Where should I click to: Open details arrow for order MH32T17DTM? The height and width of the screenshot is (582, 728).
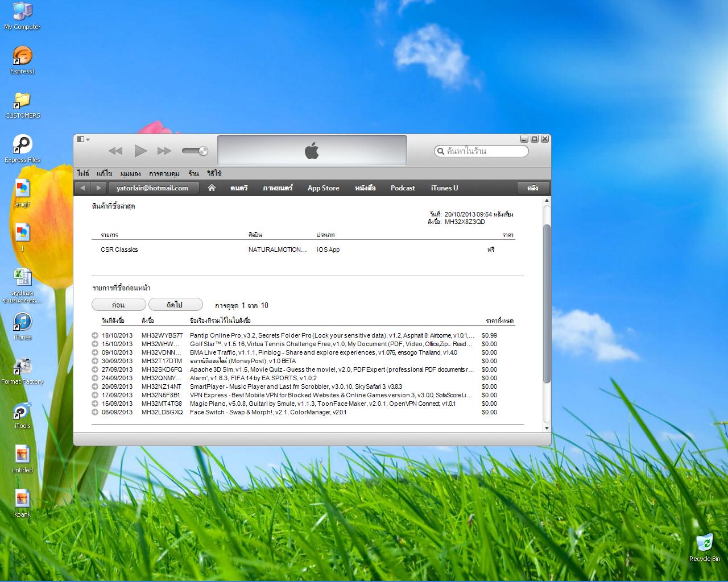click(x=95, y=361)
